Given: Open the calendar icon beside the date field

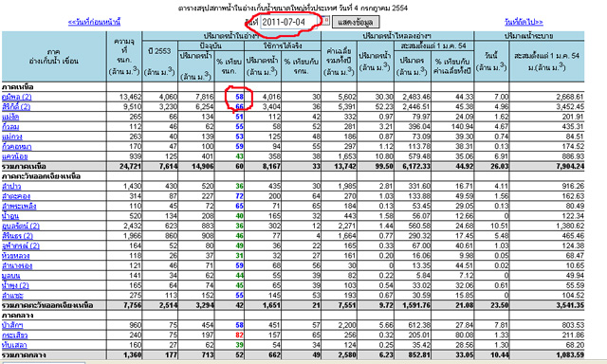Looking at the screenshot, I should click(x=326, y=20).
